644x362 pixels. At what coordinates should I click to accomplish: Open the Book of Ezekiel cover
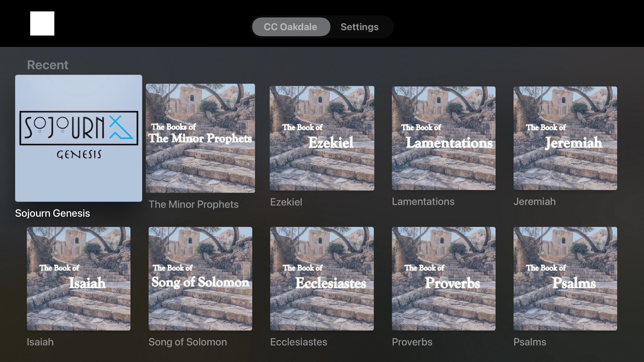pos(322,138)
